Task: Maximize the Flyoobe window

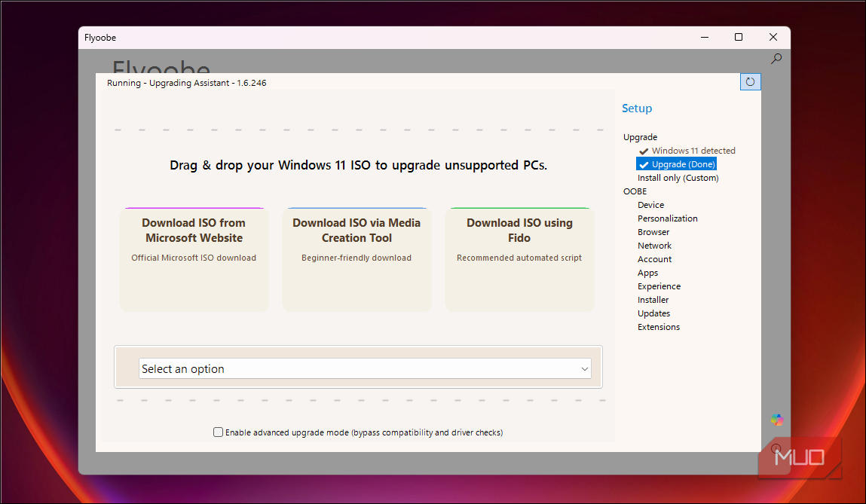Action: point(739,37)
